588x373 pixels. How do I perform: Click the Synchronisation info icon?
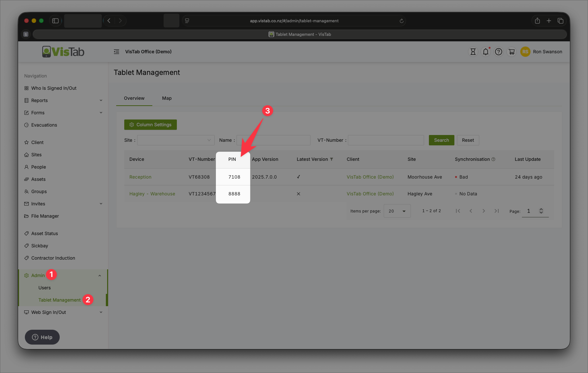493,159
